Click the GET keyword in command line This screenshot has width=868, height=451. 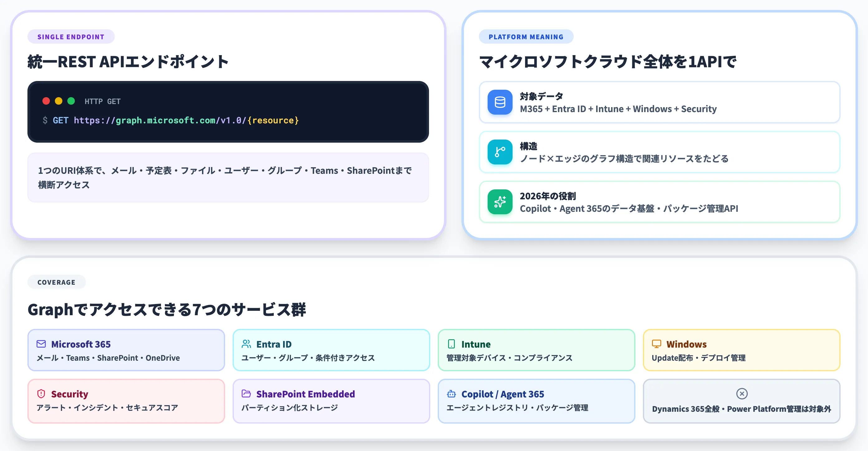tap(61, 120)
